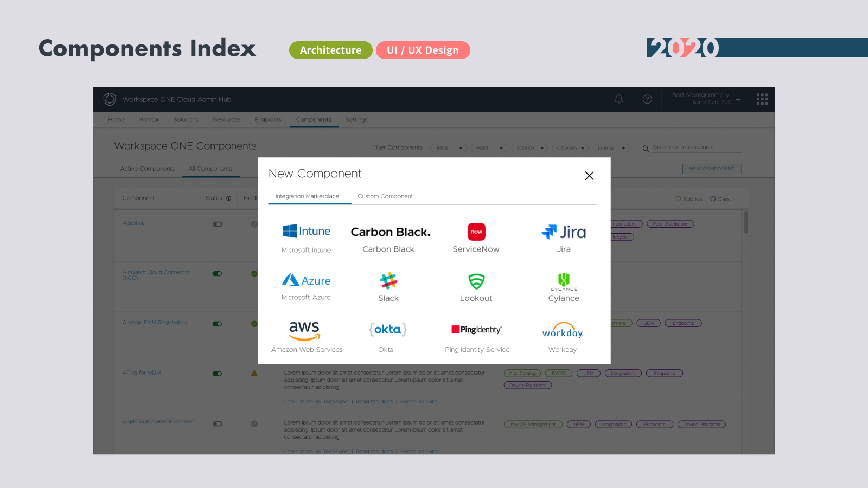
Task: Switch to the Custom Component tab
Action: coord(385,196)
